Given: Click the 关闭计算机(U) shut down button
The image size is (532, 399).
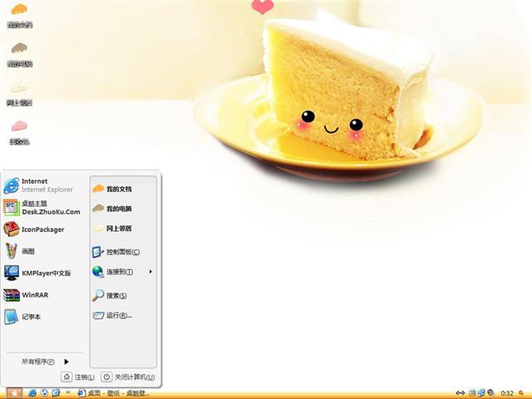Looking at the screenshot, I should 129,377.
